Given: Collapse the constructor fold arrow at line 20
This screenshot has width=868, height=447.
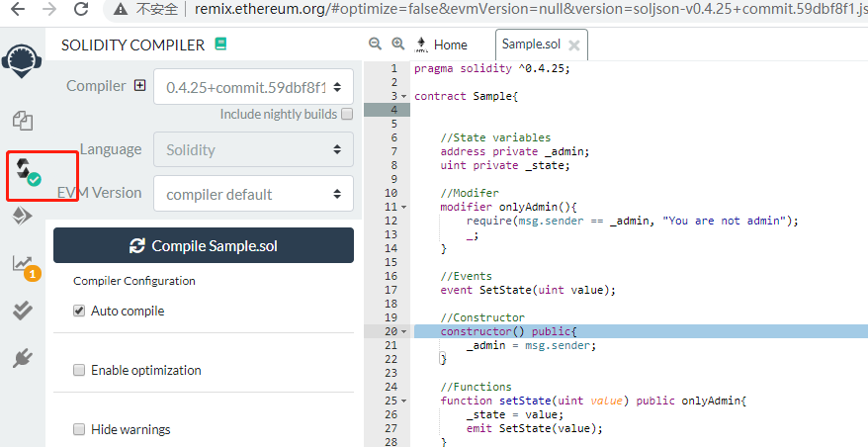Looking at the screenshot, I should (x=404, y=331).
